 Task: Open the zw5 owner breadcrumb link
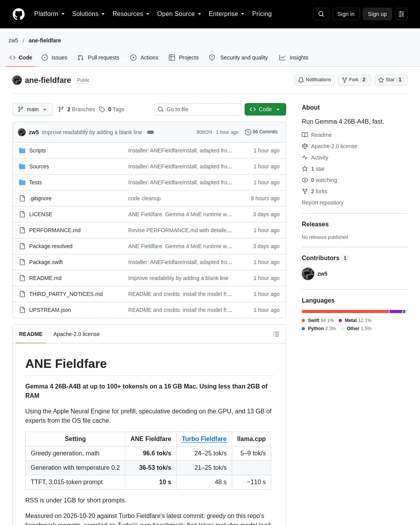coord(13,40)
